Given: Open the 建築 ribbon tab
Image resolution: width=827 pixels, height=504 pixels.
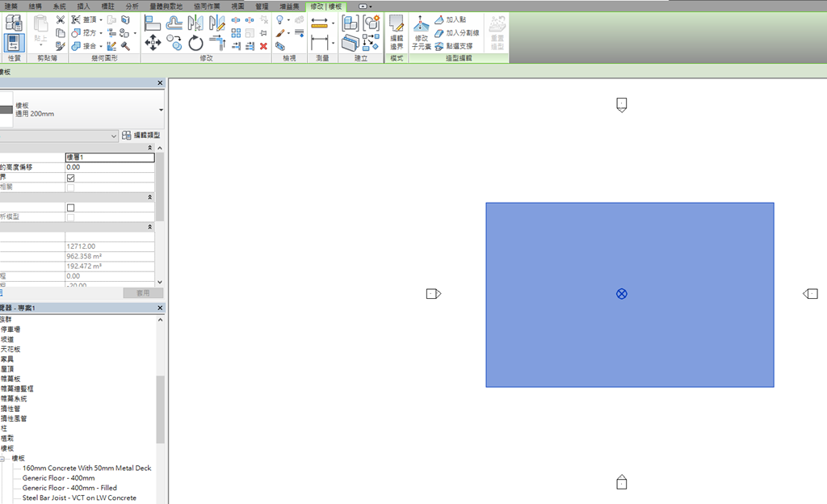Looking at the screenshot, I should point(11,6).
